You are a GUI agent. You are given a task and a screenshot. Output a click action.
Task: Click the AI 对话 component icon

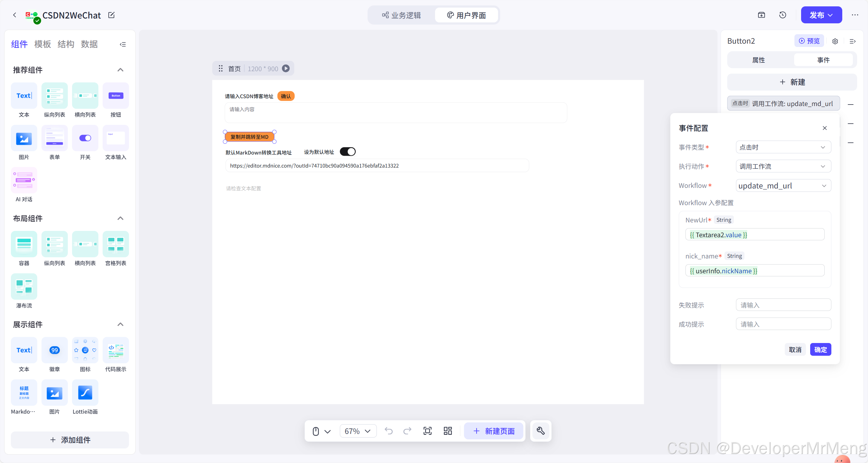(24, 180)
